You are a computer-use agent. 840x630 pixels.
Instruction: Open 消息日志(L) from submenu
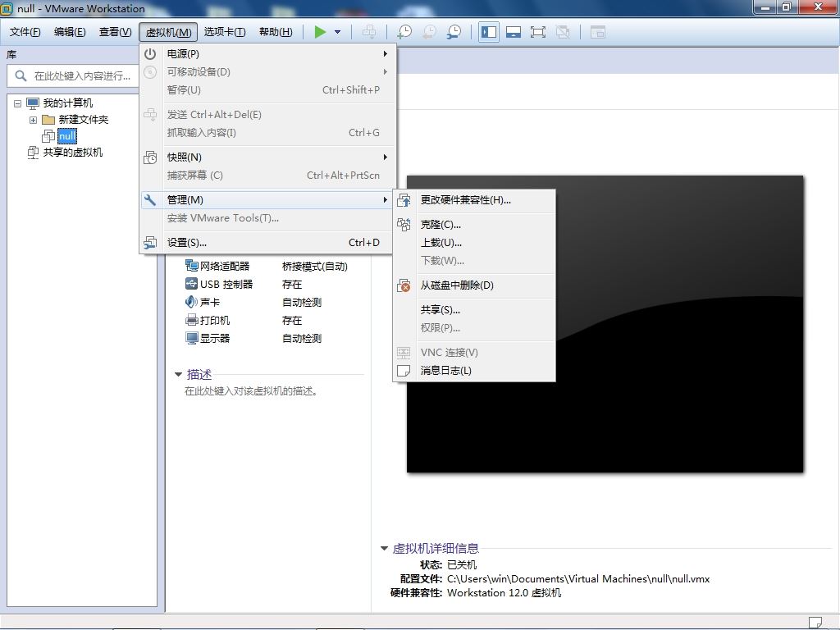coord(473,371)
